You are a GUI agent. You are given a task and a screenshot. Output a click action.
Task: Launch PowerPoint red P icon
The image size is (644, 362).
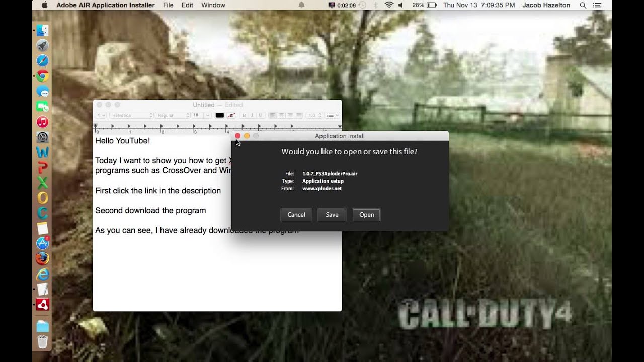point(43,167)
